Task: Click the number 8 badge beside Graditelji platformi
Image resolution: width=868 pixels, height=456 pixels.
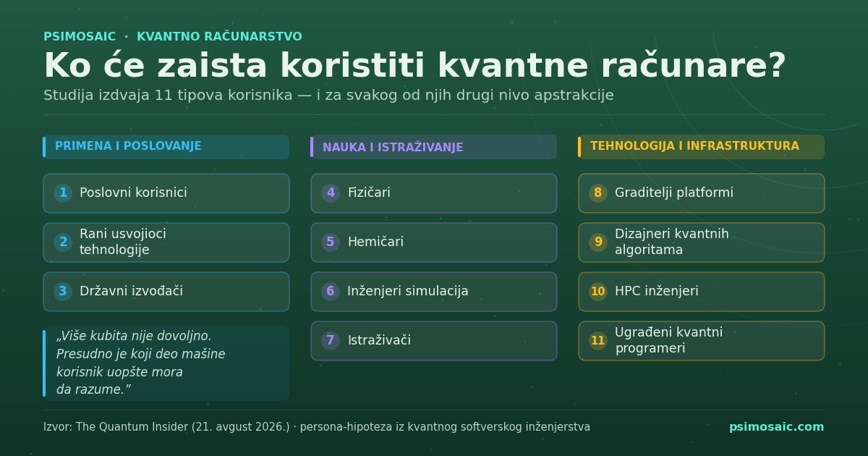Action: point(598,193)
